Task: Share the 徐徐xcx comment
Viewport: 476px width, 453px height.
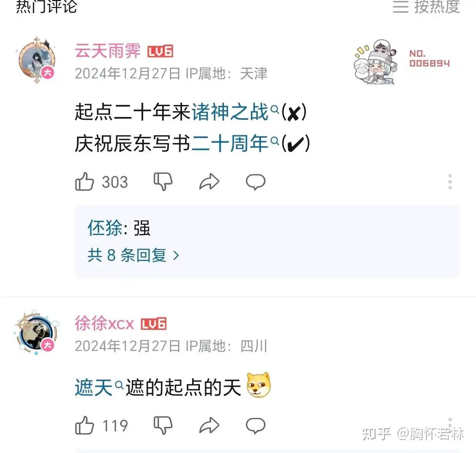Action: coord(209,425)
